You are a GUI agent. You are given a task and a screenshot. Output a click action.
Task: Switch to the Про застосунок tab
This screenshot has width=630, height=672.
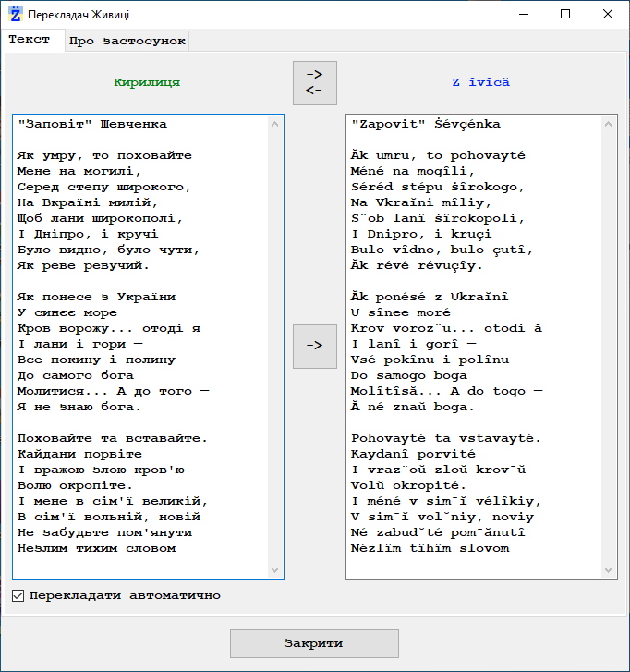127,41
